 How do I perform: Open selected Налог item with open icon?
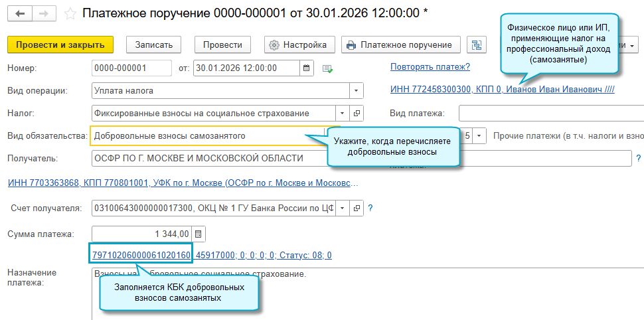pyautogui.click(x=357, y=113)
